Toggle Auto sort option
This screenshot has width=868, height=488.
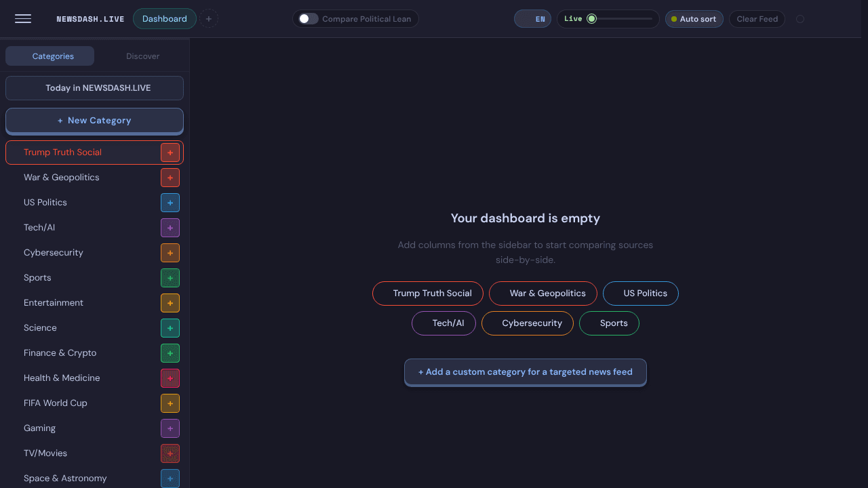(694, 19)
